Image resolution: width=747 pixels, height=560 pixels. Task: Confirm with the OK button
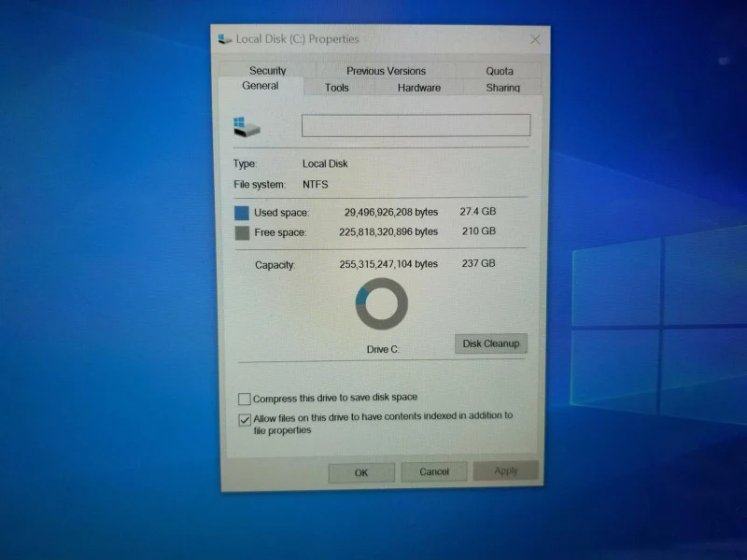coord(361,472)
